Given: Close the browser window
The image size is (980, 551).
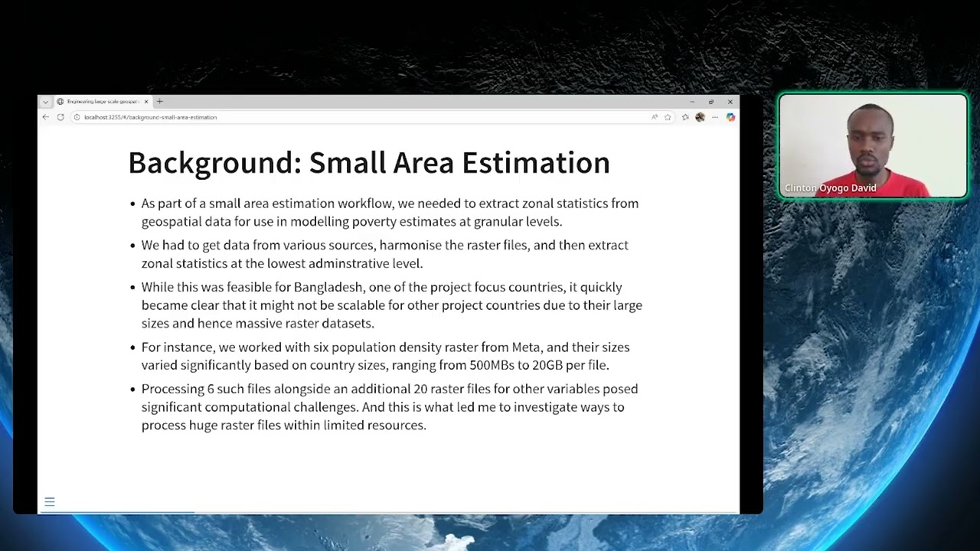Looking at the screenshot, I should point(730,102).
